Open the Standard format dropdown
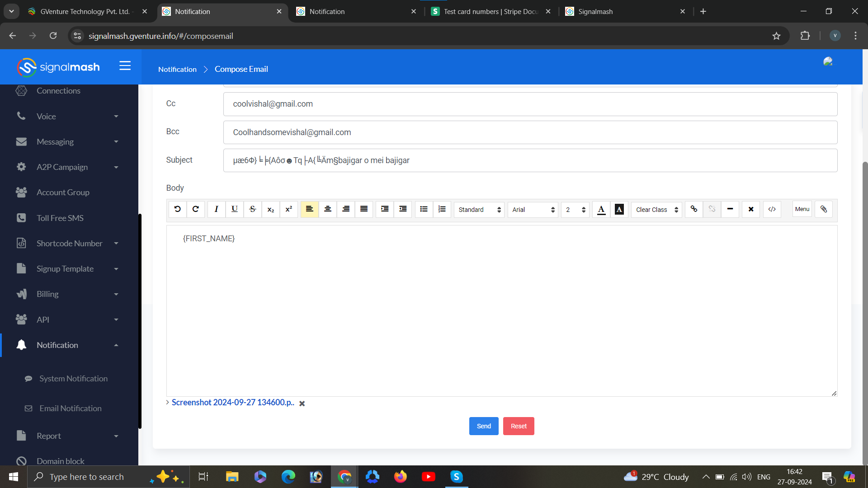This screenshot has width=868, height=488. point(479,210)
